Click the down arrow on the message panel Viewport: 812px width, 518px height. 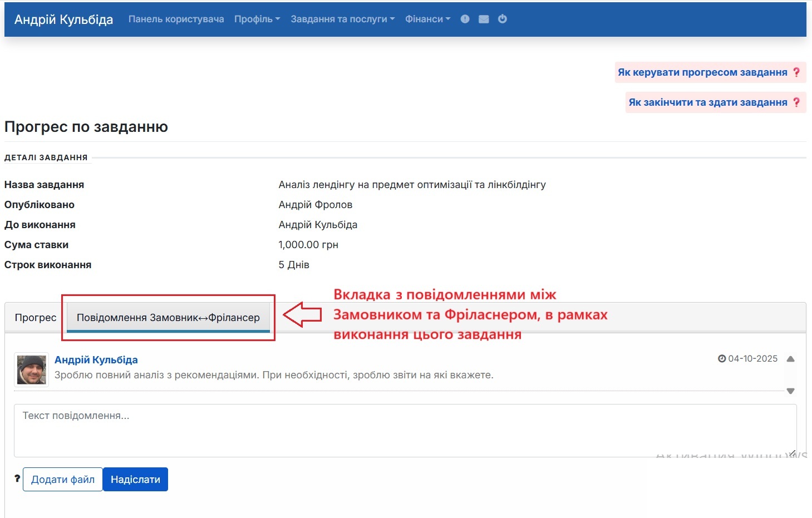[790, 391]
